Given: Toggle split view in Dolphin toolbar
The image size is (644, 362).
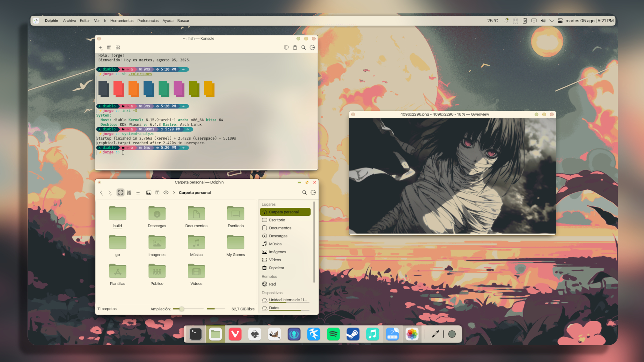Looking at the screenshot, I should (157, 192).
